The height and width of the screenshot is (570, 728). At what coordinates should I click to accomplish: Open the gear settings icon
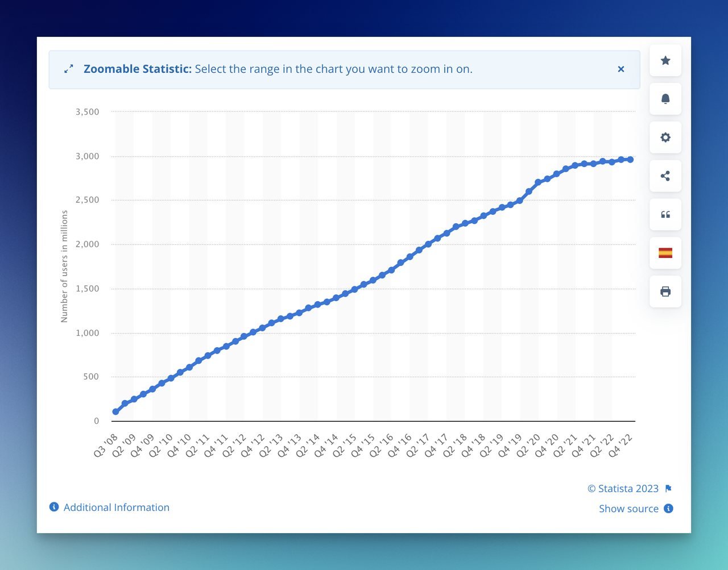tap(665, 138)
